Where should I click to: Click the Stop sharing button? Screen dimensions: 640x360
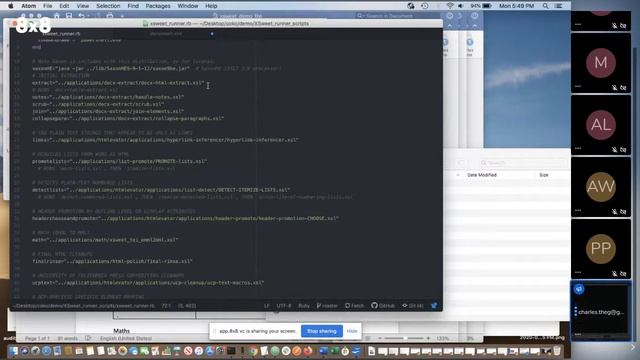322,331
